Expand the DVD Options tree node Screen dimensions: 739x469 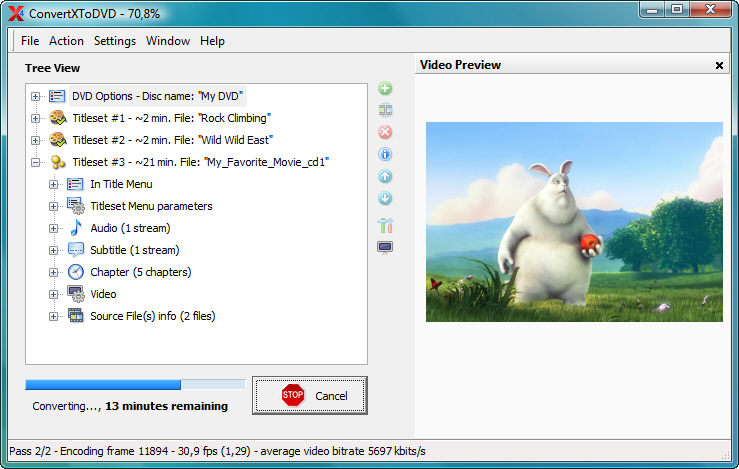[36, 96]
